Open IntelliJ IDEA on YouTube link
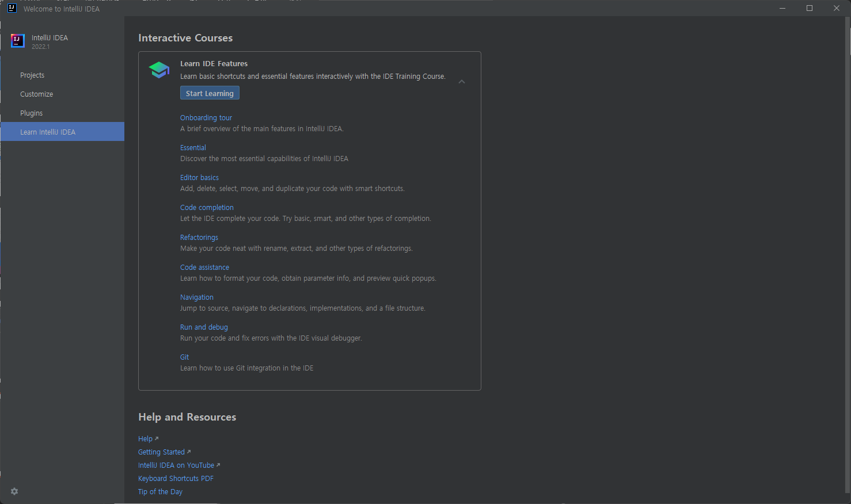 click(x=179, y=465)
